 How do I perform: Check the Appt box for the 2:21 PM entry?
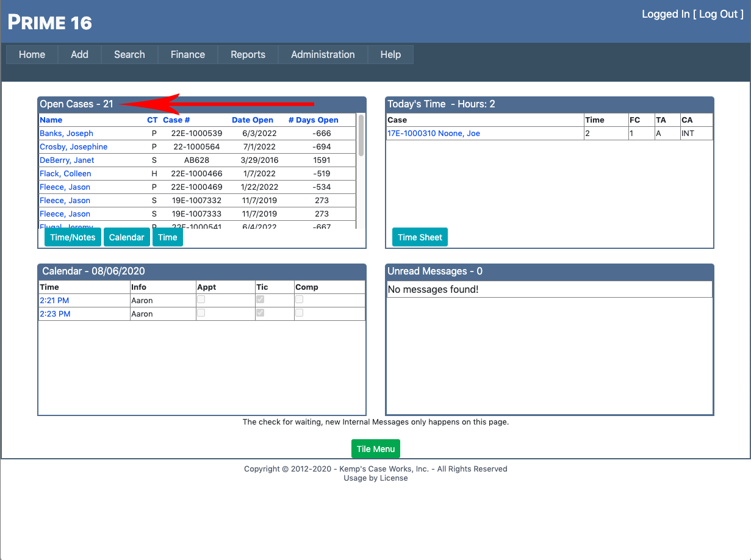coord(201,300)
